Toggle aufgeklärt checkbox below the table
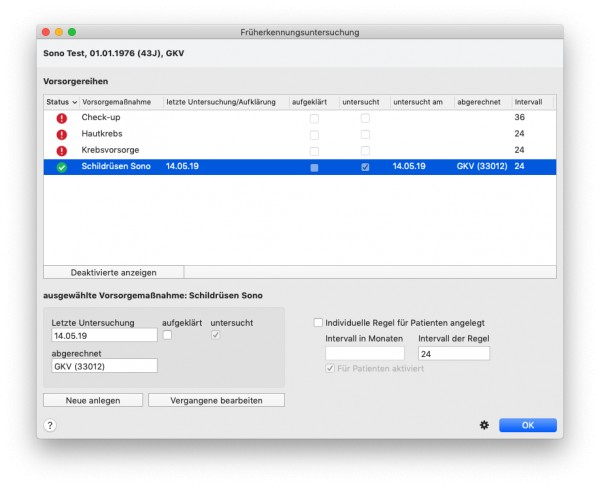Viewport: 600px width, 487px height. click(x=167, y=335)
